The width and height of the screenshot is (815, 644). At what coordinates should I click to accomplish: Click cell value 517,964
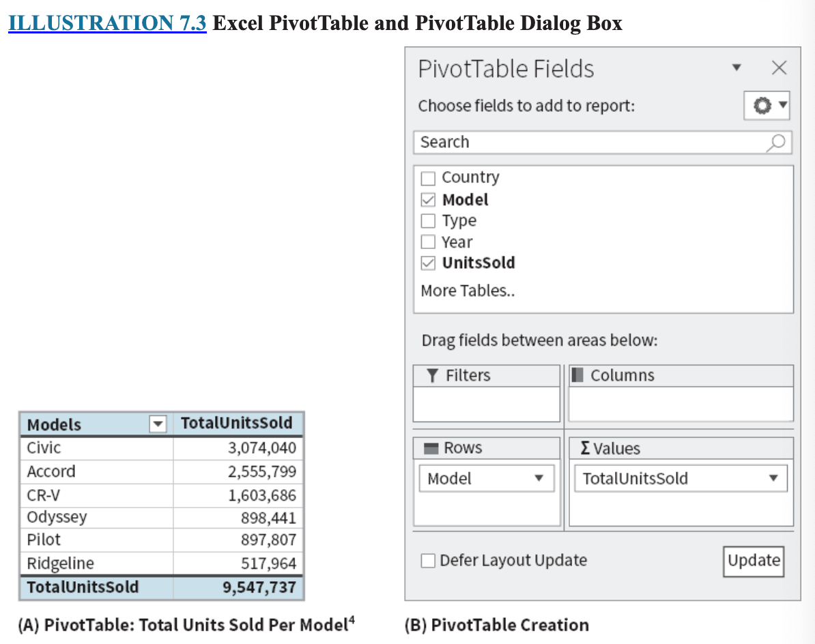click(x=268, y=563)
